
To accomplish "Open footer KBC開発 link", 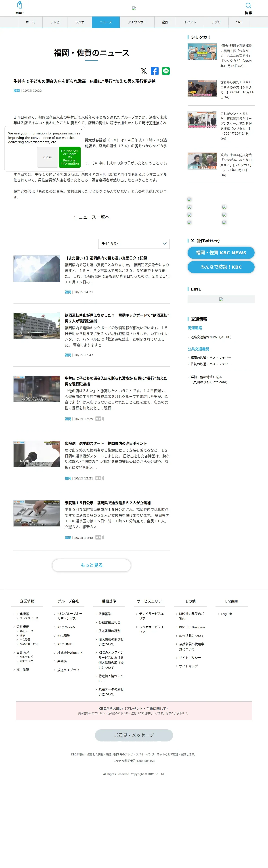I will (63, 636).
